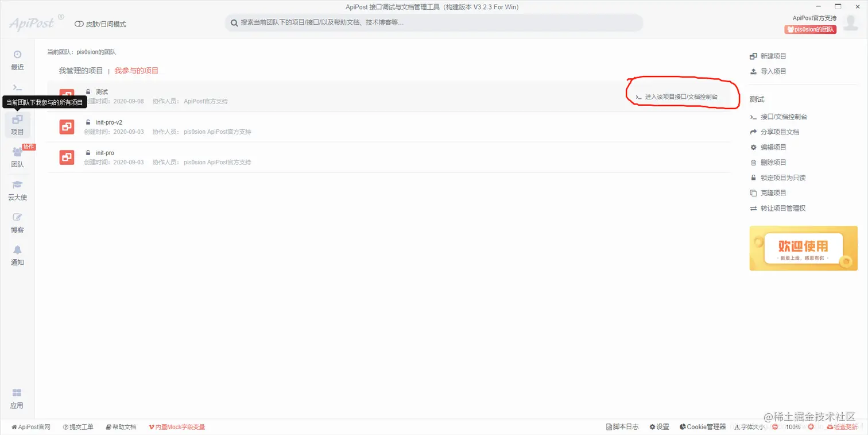This screenshot has width=868, height=435.
Task: Open the 博客 (Blog) sidebar icon
Action: [17, 223]
